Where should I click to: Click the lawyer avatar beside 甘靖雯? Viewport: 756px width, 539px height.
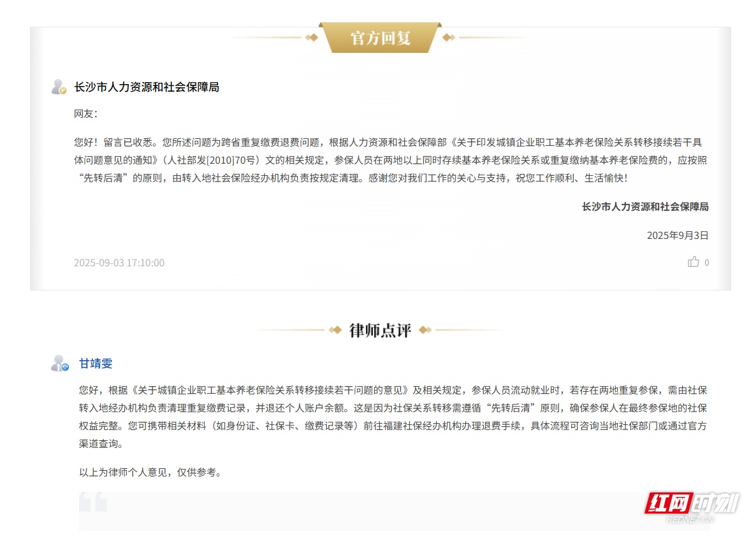(59, 364)
